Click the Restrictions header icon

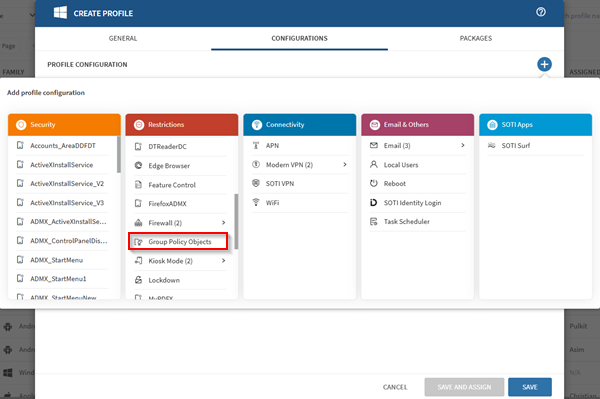[x=139, y=125]
